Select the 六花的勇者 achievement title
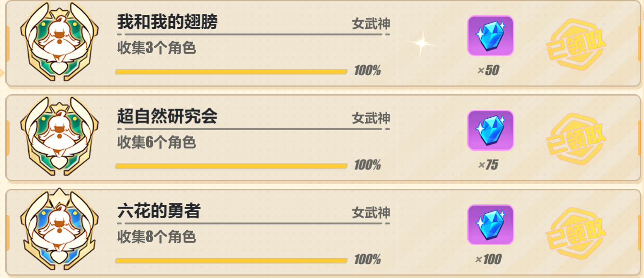Screen dimensions: 644x278 [x=159, y=211]
